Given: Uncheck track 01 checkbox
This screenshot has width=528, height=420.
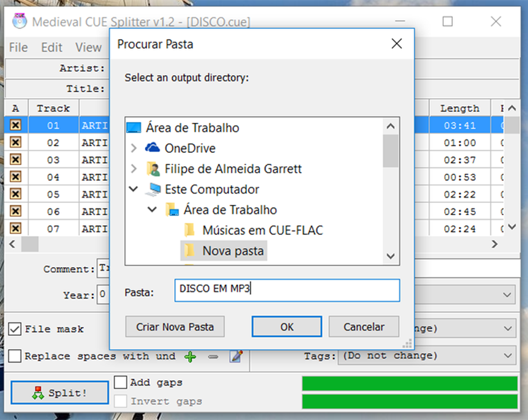Looking at the screenshot, I should tap(16, 125).
